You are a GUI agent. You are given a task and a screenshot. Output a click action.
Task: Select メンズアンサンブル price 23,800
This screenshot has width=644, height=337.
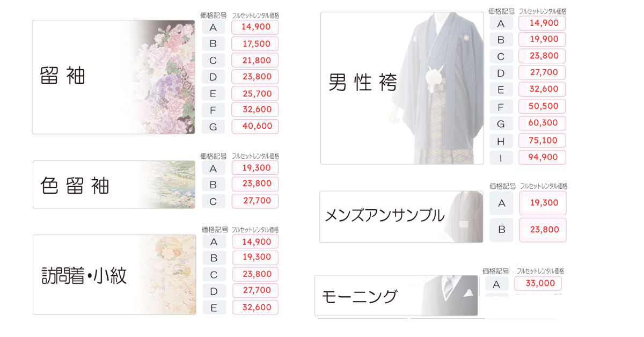543,230
